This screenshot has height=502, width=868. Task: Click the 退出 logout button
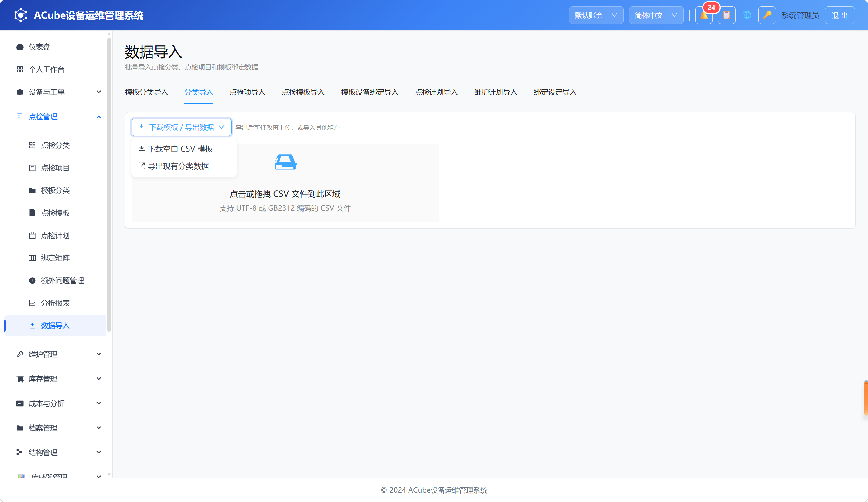tap(840, 15)
